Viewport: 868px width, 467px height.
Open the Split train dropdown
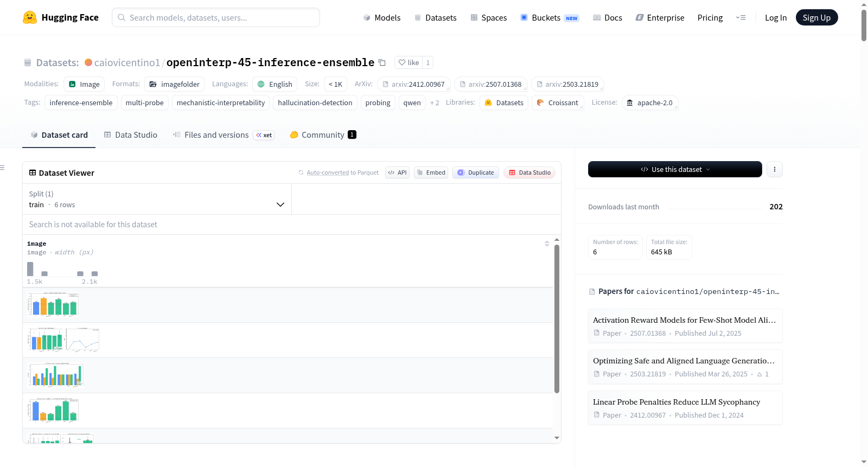(x=157, y=199)
